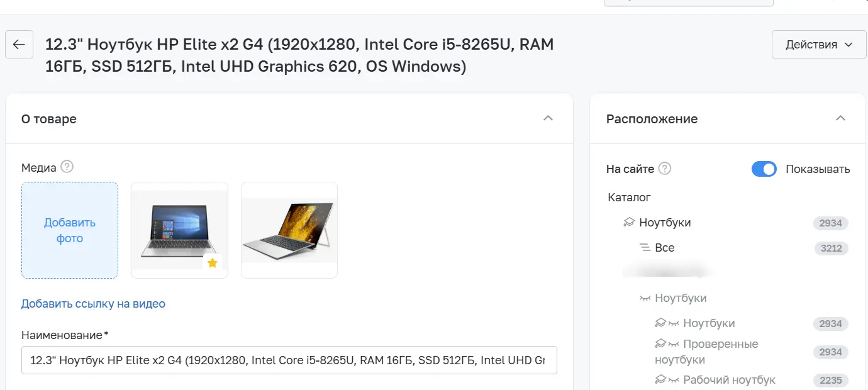Click Добавить фото upload area
The image size is (868, 390).
pos(70,230)
